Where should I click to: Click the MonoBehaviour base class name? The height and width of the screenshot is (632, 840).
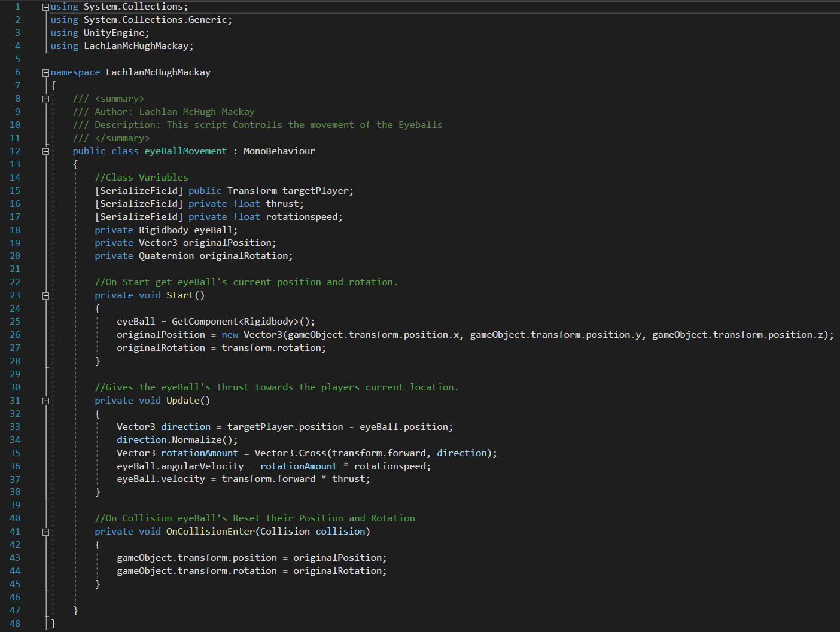(279, 151)
